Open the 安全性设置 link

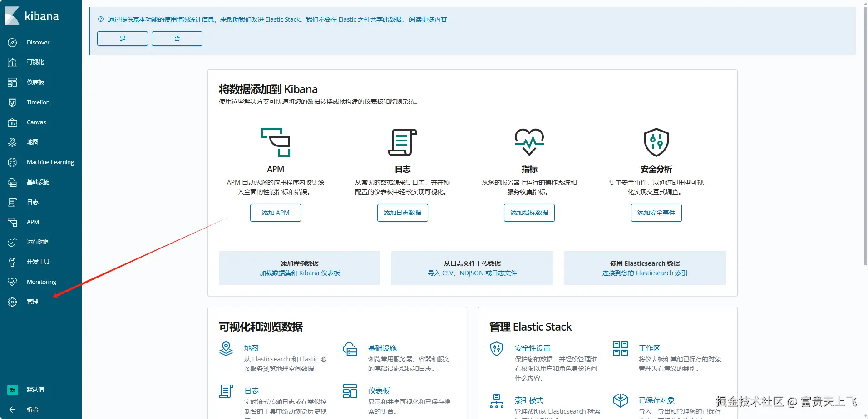(533, 348)
